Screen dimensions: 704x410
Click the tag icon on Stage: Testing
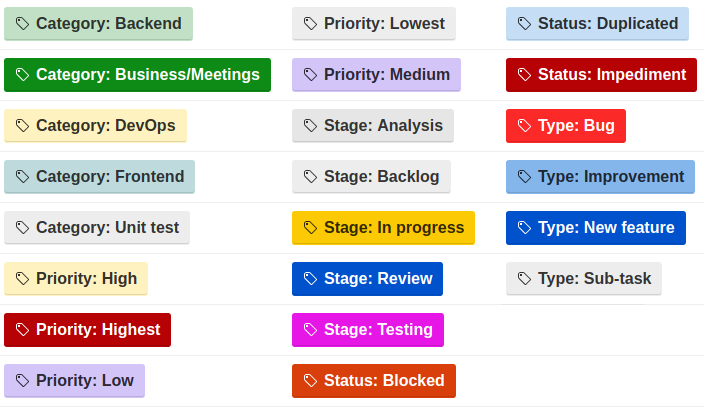point(311,330)
